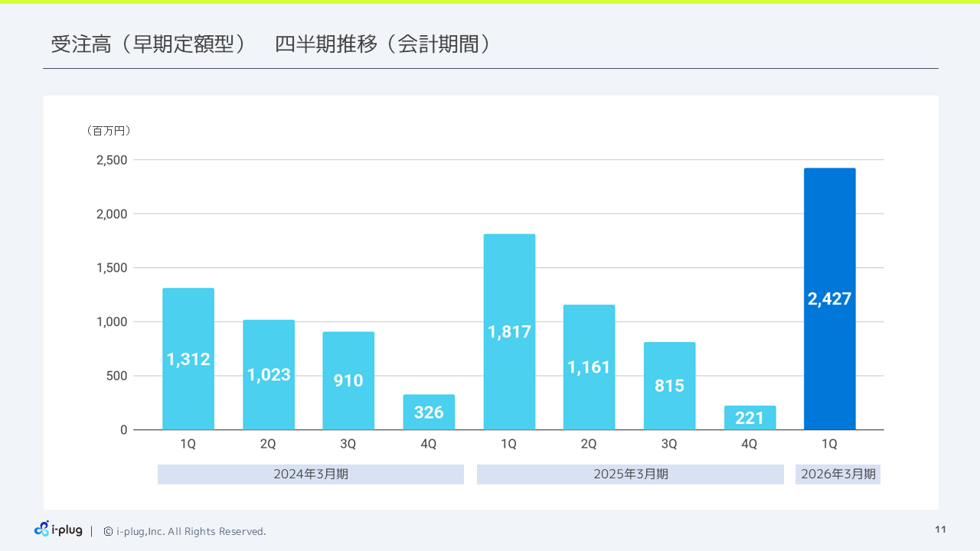Select the 2025年3月期 period label
The image size is (980, 551).
pos(630,474)
